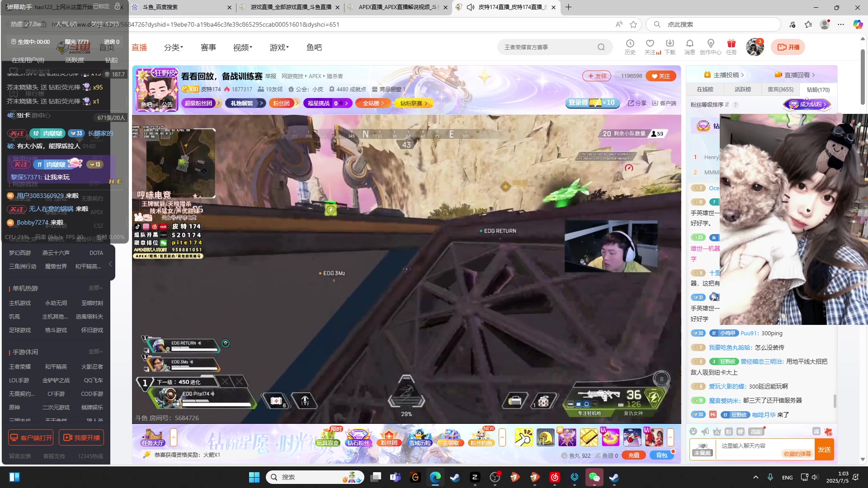
Task: Open the user avatar in Douyu header
Action: 755,47
